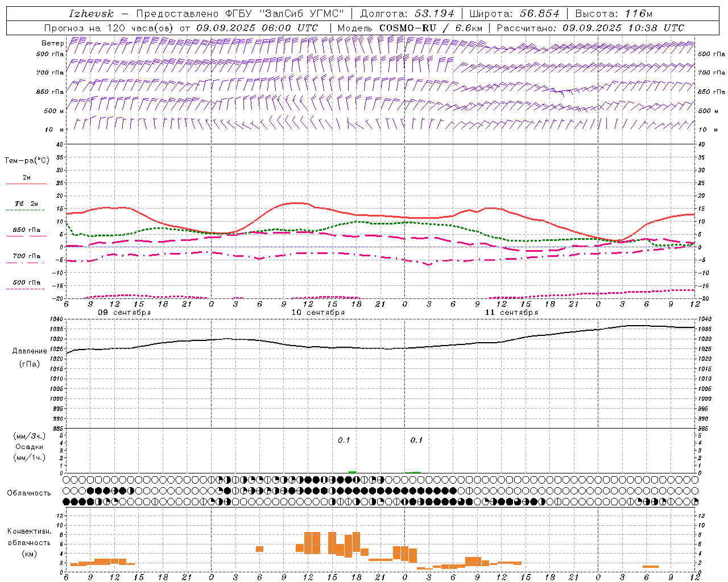728x582 pixels.
Task: Click the '(мм/1ч.)' precipitation unit label
Action: tap(29, 458)
